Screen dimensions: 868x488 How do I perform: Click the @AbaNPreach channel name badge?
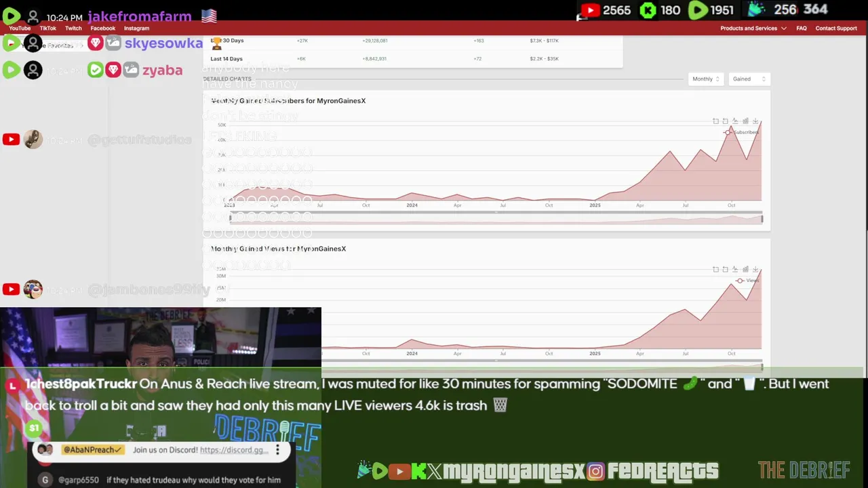[92, 450]
